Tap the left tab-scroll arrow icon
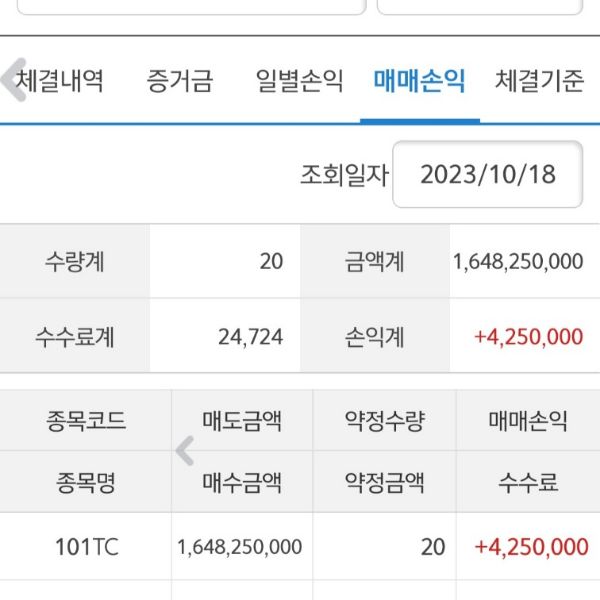Image resolution: width=600 pixels, height=600 pixels. pyautogui.click(x=14, y=80)
